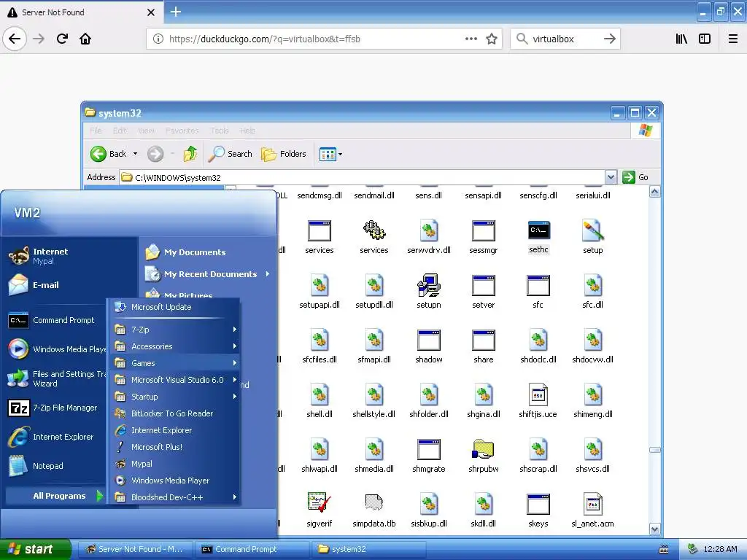
Task: Close the Server Not Found tab
Action: 151,12
